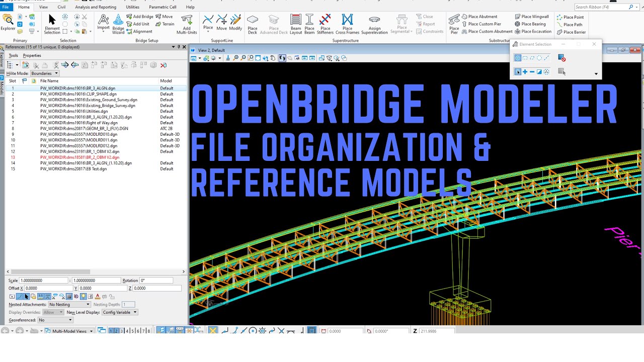Toggle view 1 button in view groups
Viewport: 644px width, 362px height.
point(112,331)
